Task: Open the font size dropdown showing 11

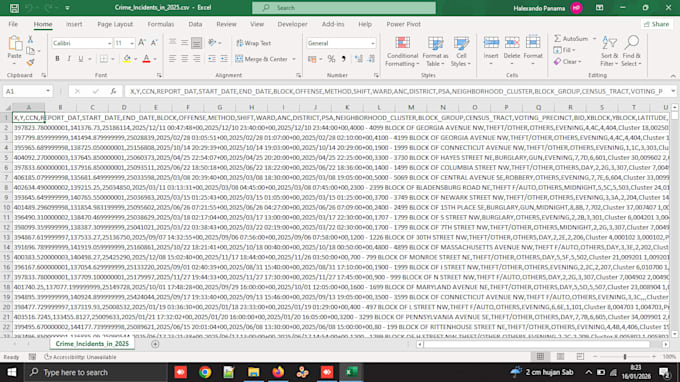Action: tap(132, 43)
